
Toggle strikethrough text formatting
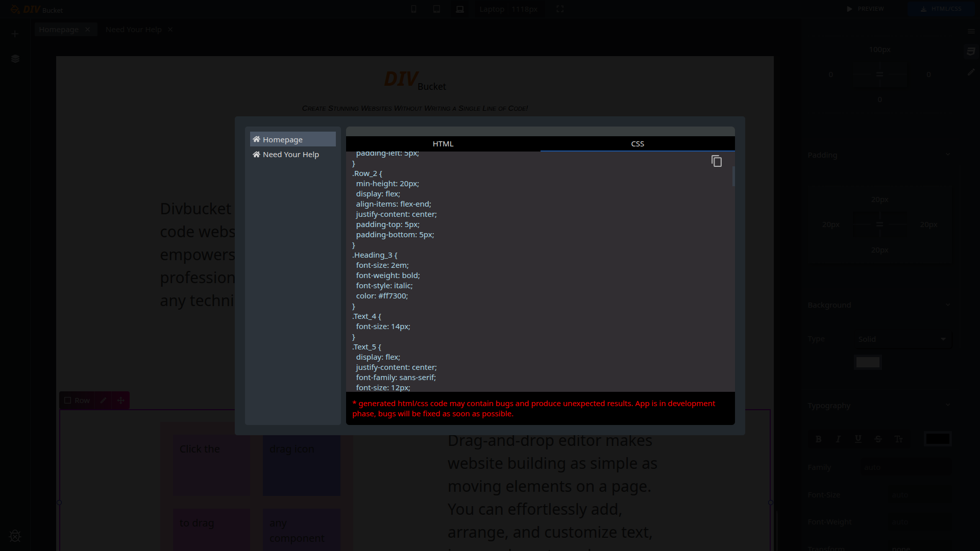tap(878, 439)
